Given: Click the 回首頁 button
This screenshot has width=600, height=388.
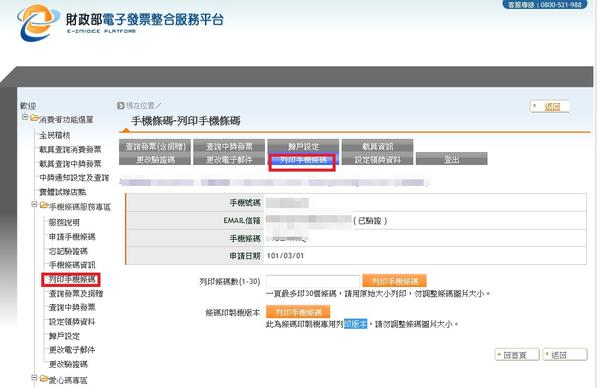Looking at the screenshot, I should pos(517,355).
